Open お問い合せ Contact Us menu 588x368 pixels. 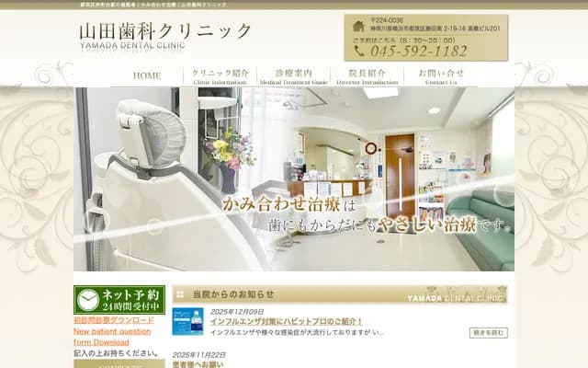(x=441, y=76)
